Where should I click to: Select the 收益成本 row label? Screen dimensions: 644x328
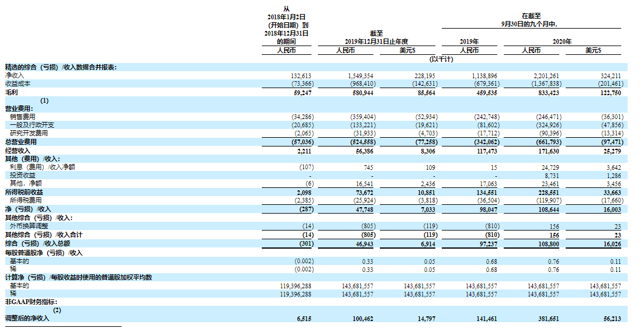[x=18, y=83]
